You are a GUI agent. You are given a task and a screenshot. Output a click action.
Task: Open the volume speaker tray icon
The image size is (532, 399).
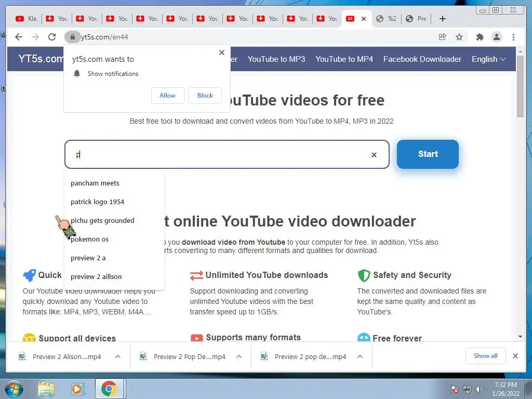tap(480, 389)
